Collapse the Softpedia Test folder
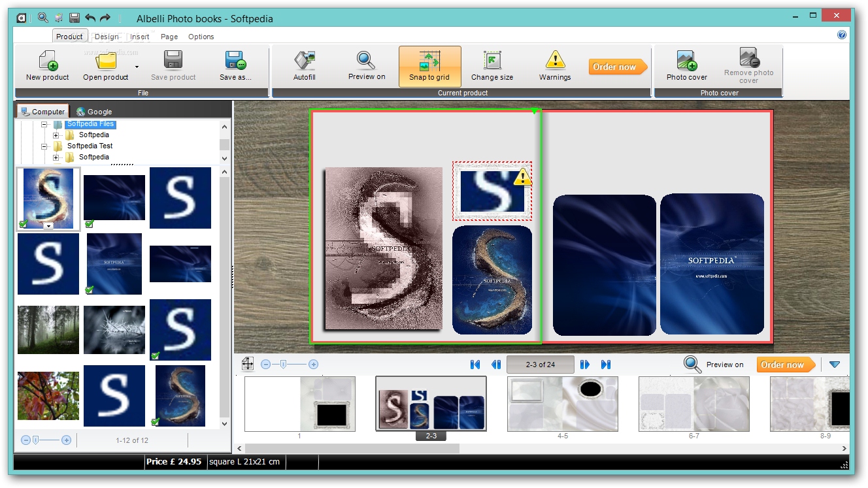 [x=44, y=146]
